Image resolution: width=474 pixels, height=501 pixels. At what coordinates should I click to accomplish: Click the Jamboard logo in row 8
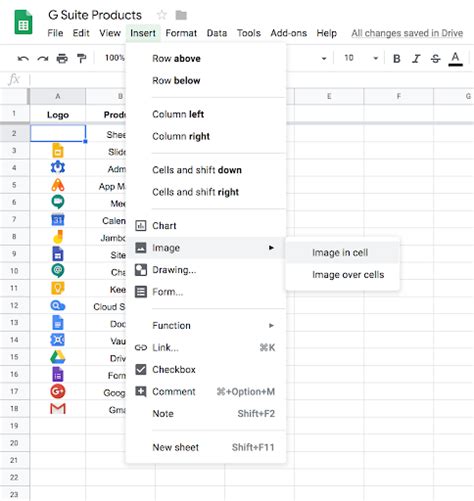pos(58,237)
